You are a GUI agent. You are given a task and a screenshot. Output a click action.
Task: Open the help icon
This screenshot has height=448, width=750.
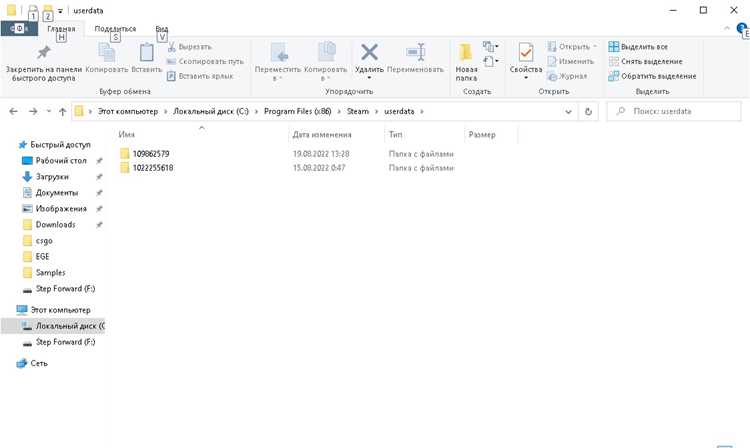pyautogui.click(x=741, y=28)
